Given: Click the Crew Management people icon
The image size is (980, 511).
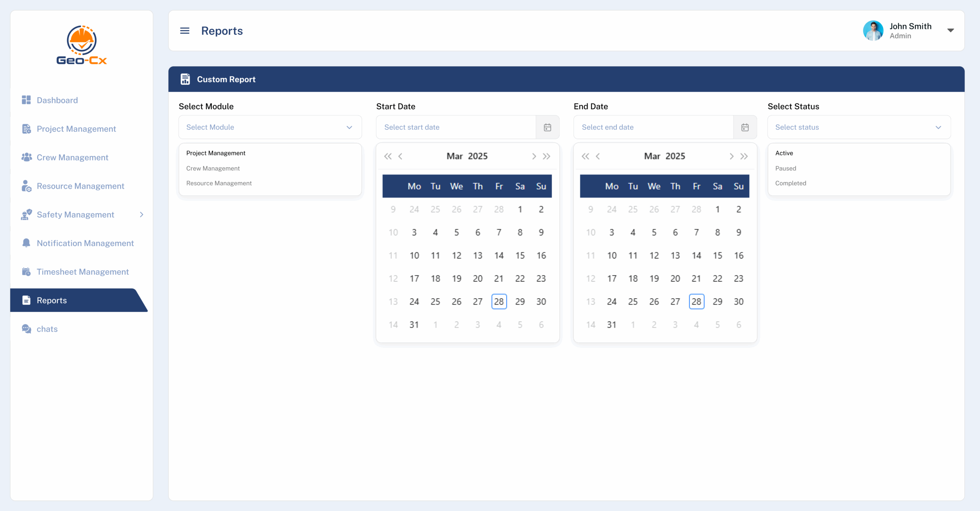Looking at the screenshot, I should pos(26,157).
